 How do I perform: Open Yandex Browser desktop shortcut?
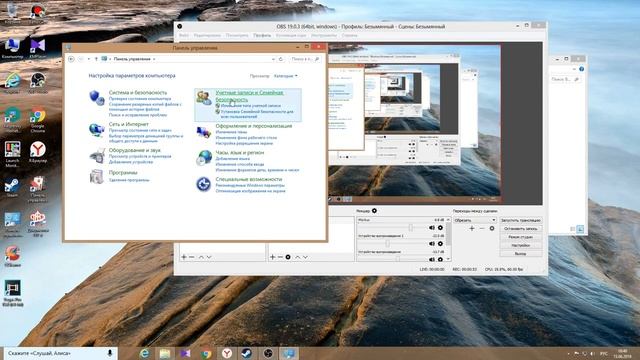pyautogui.click(x=38, y=153)
